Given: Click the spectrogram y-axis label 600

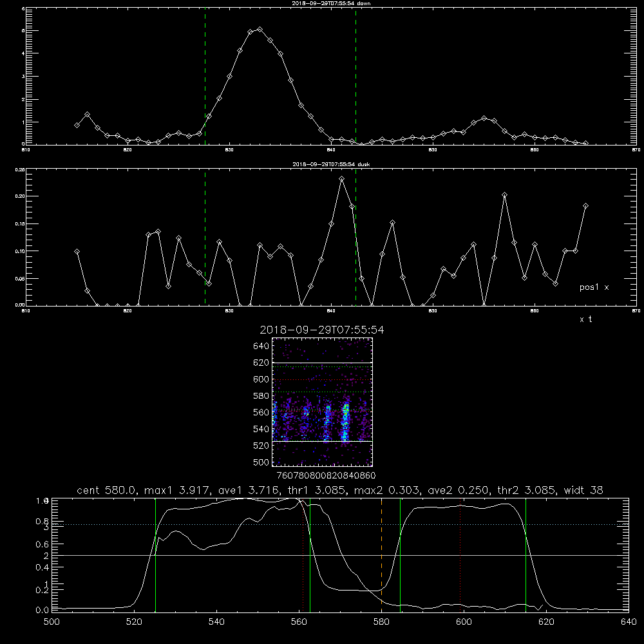Looking at the screenshot, I should pyautogui.click(x=261, y=379).
